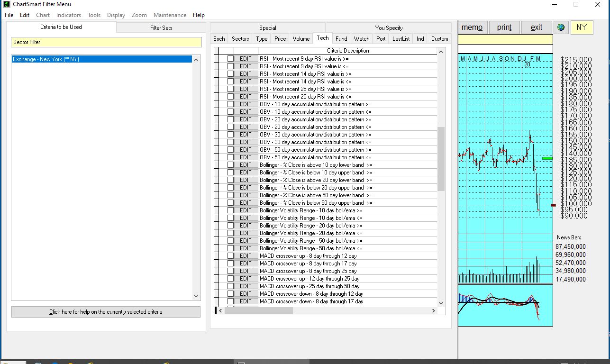This screenshot has height=364, width=610.
Task: Click the down arrow on the criteria list scrollbar
Action: point(441,303)
